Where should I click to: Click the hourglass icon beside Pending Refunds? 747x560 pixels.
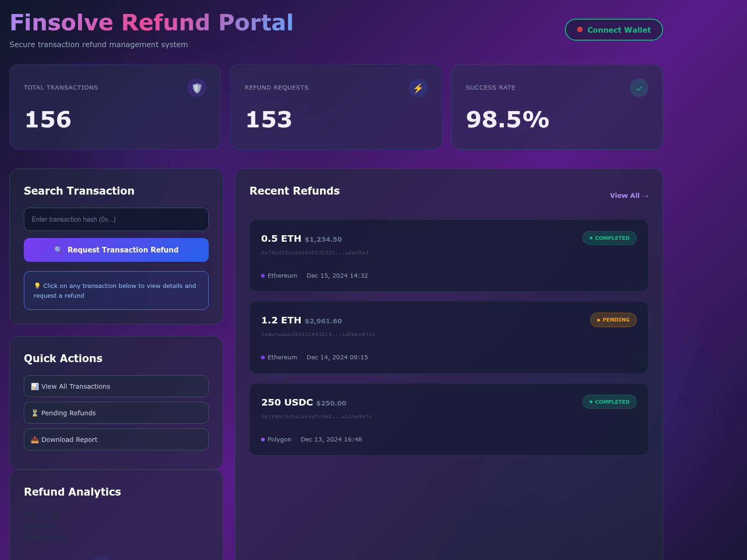[35, 413]
